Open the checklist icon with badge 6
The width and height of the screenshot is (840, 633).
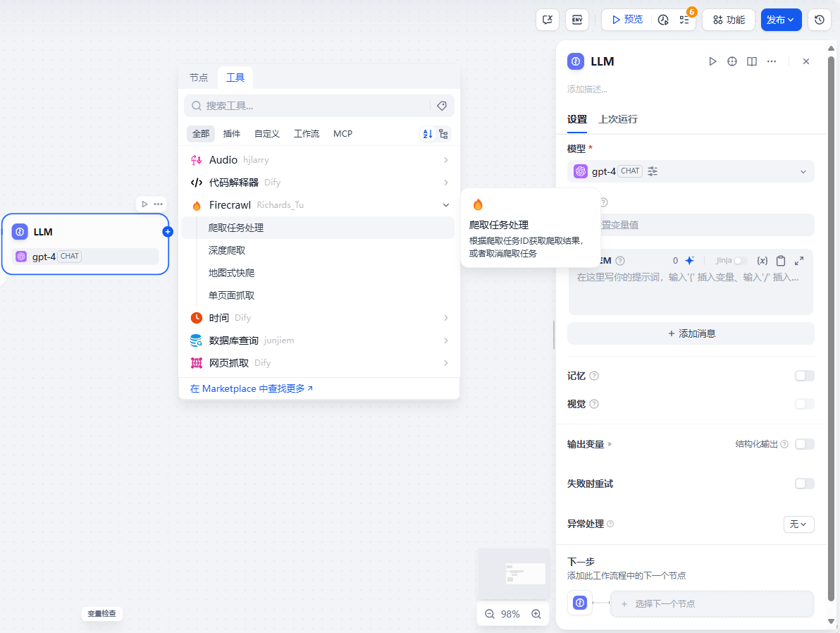685,20
